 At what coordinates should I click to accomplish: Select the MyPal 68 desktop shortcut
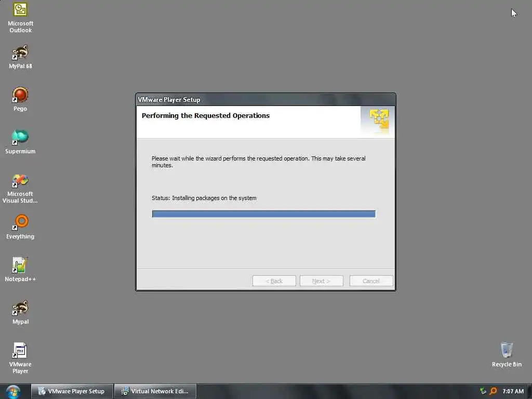20,57
